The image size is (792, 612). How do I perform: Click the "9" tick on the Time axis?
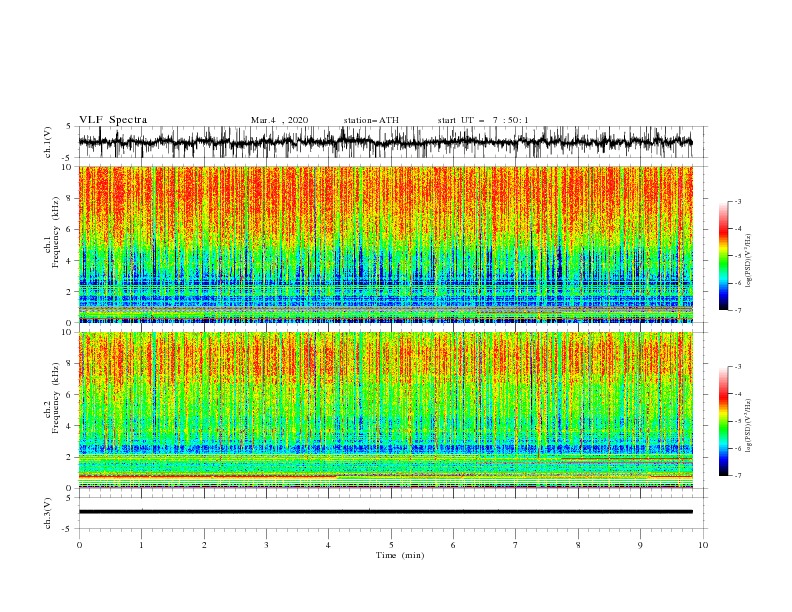point(640,545)
